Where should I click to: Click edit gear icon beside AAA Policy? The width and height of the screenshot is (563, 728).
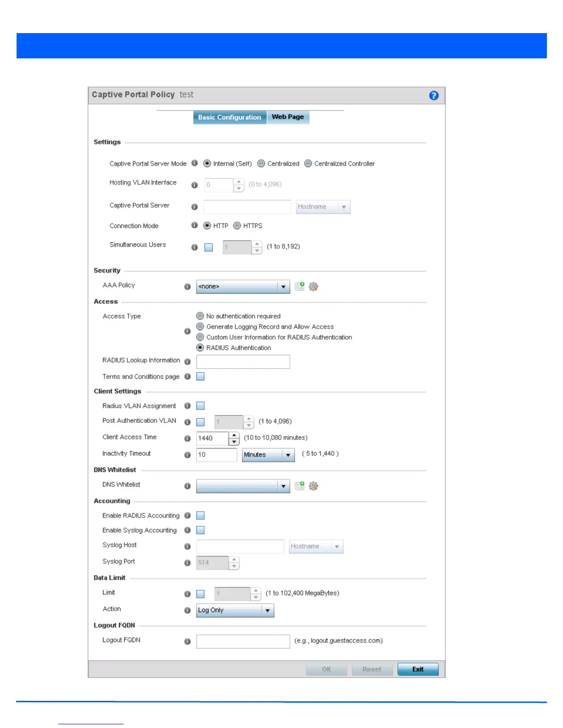(x=314, y=287)
